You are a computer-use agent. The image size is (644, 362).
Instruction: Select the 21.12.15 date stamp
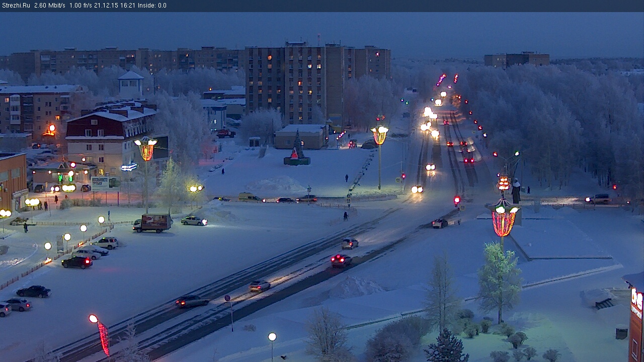(x=106, y=6)
